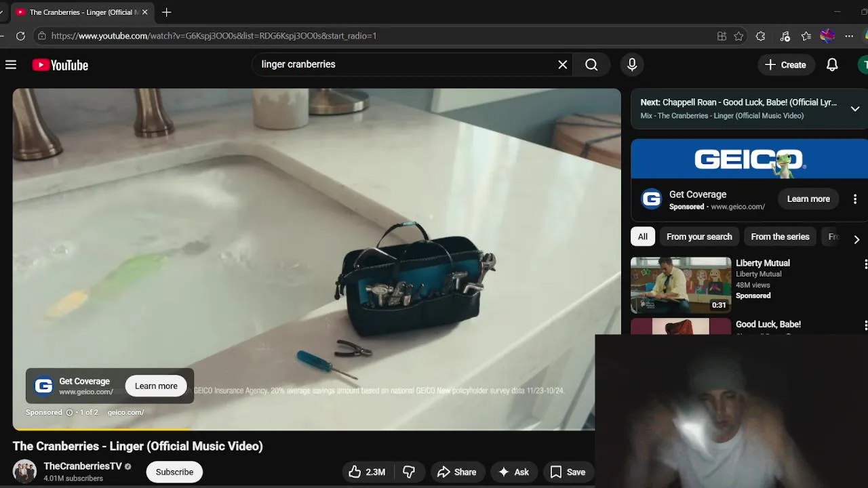868x488 pixels.
Task: Open a new browser tab
Action: (x=167, y=12)
